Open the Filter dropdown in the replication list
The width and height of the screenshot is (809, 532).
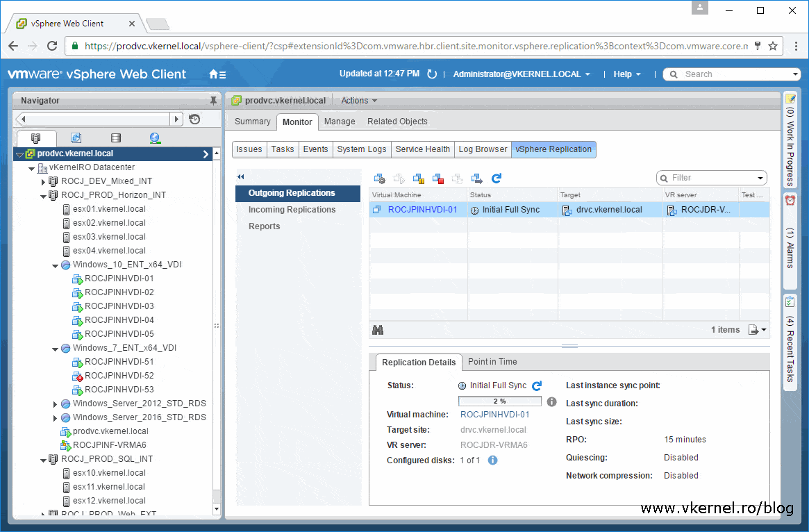coord(759,178)
